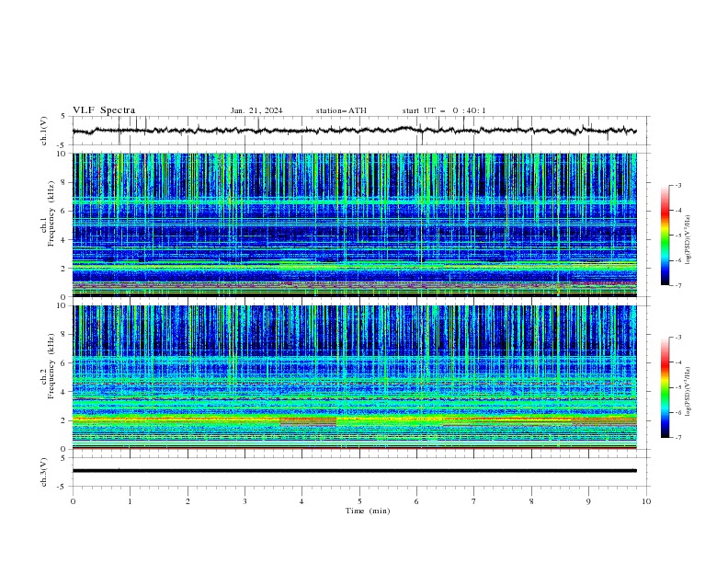
Task: Click the 'VLF Spectra' title text
Action: (x=104, y=110)
